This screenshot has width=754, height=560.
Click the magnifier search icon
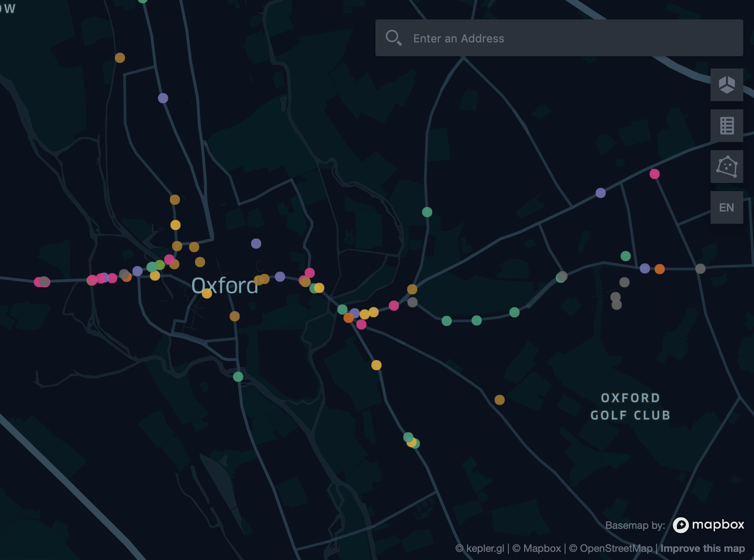(393, 38)
